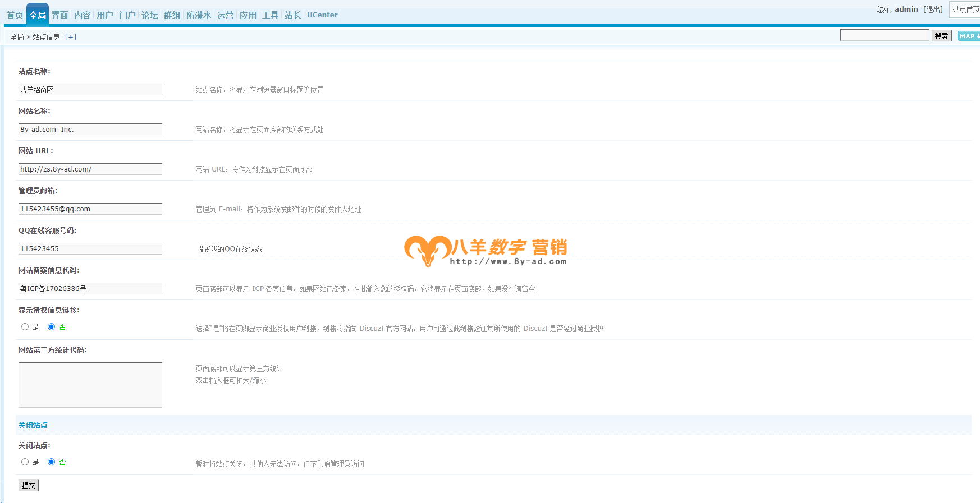
Task: Click the 网站名称 input field
Action: (x=90, y=130)
